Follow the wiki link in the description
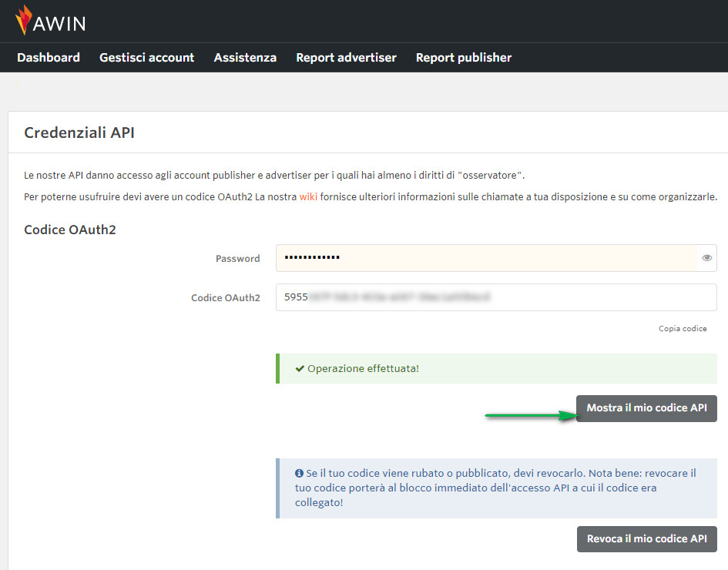728x570 pixels. pyautogui.click(x=308, y=196)
